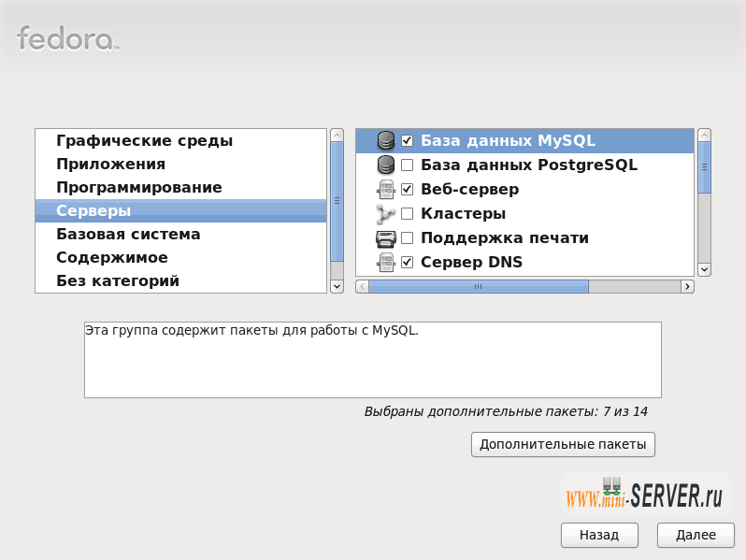Proceed with the Далее button
The width and height of the screenshot is (746, 560).
[x=696, y=536]
